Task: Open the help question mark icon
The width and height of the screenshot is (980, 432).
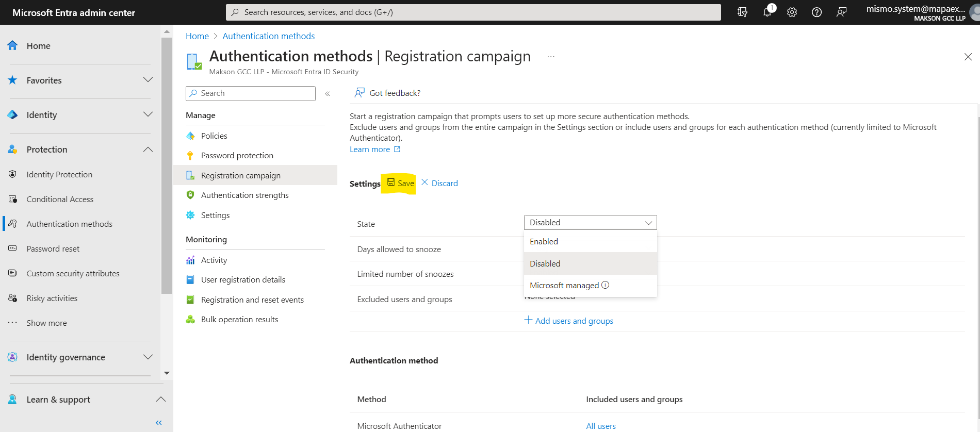Action: [816, 12]
